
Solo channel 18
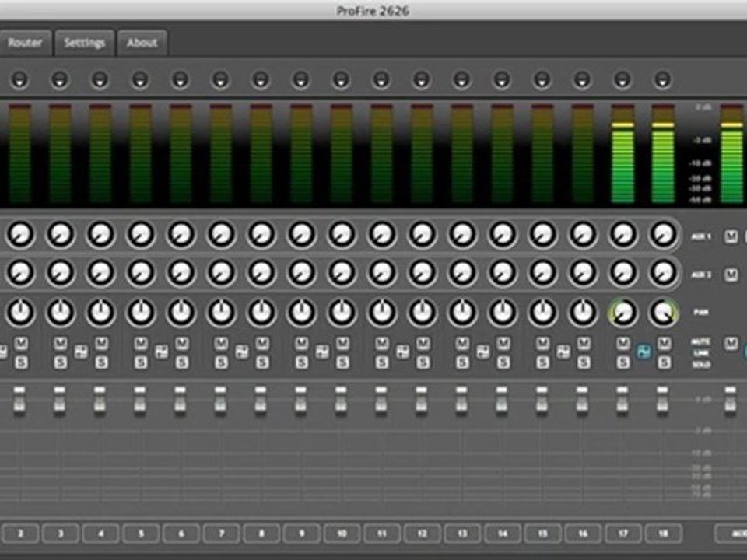(664, 363)
